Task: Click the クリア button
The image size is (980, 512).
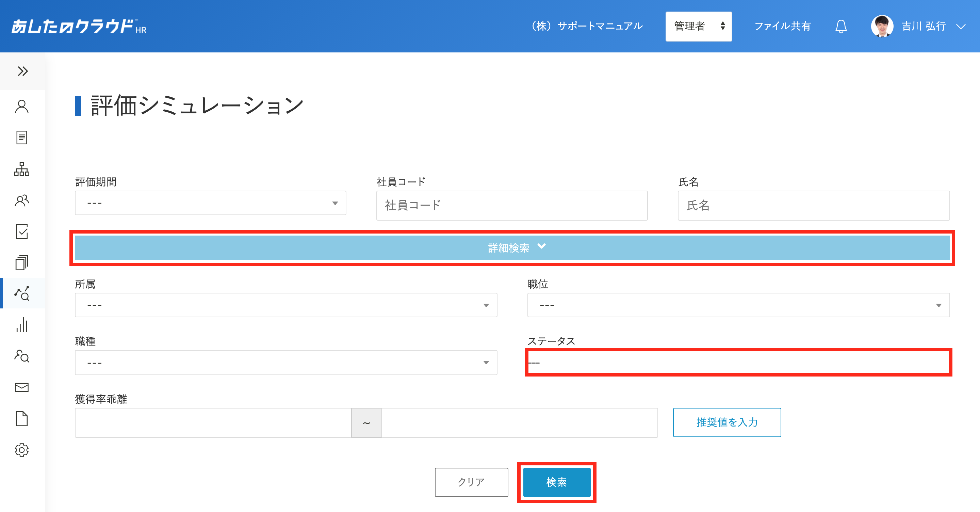Action: pyautogui.click(x=471, y=482)
